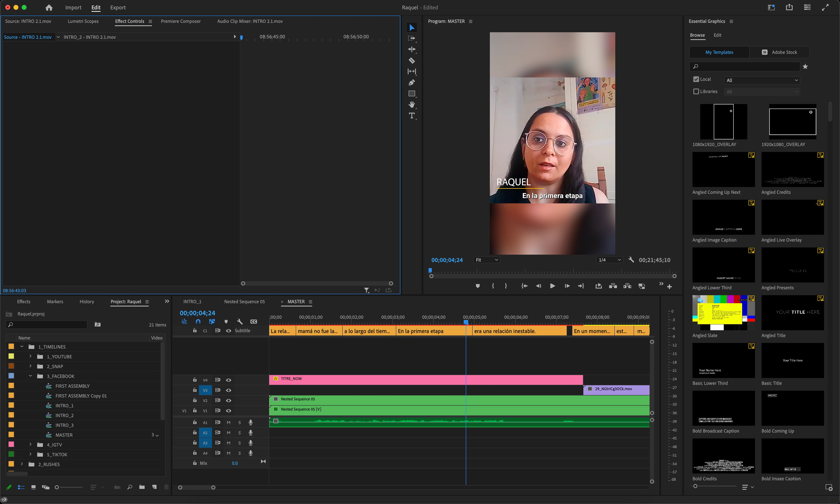Toggle timeline snapping magnet icon
Viewport: 840px width, 504px height.
tap(198, 321)
